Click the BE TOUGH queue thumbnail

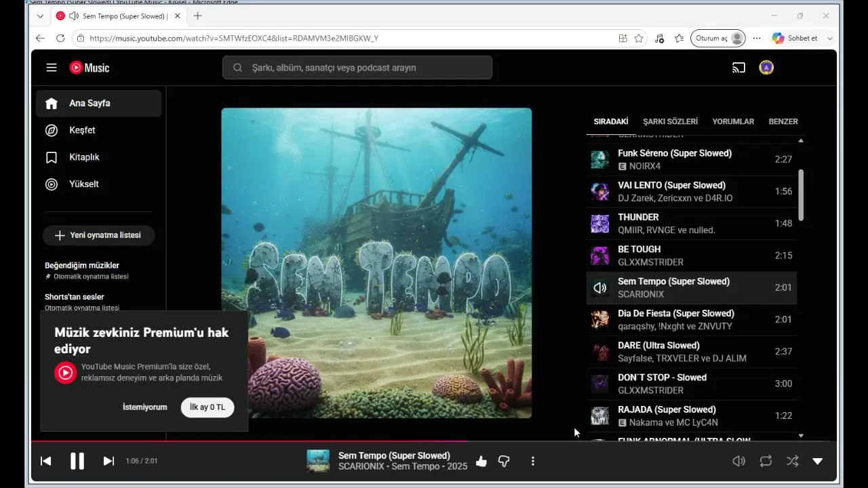point(599,256)
